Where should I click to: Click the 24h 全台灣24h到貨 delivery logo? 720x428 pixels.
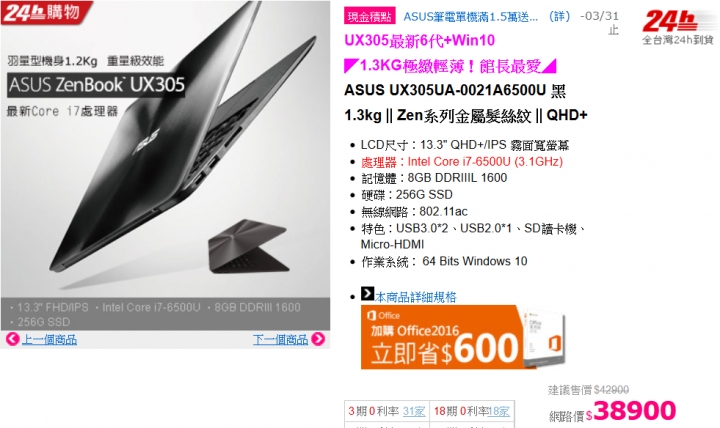tap(677, 28)
